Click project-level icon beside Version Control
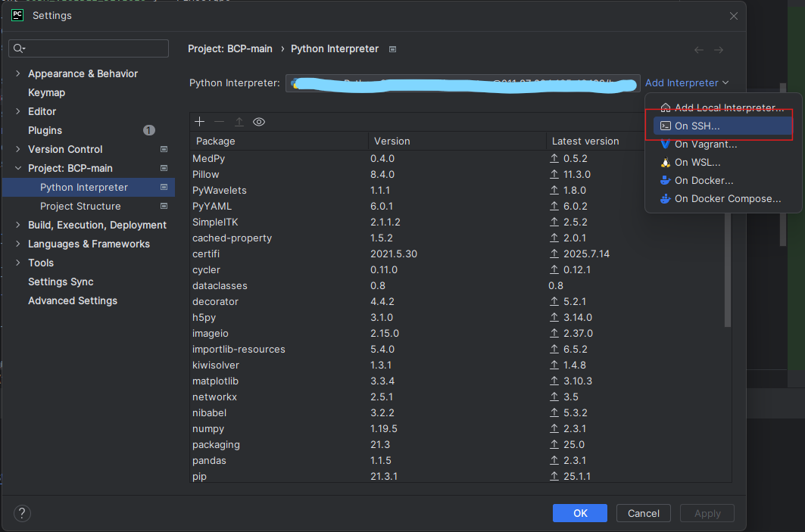 (164, 149)
